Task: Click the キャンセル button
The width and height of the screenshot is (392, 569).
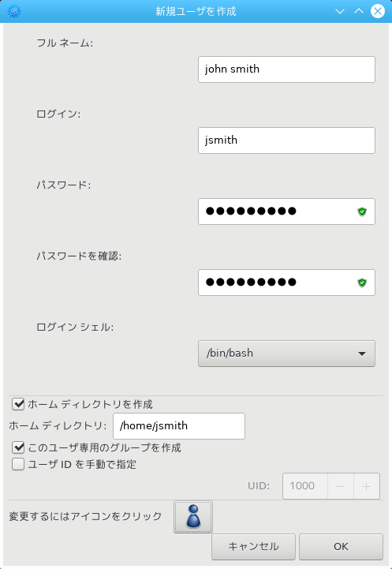Action: [x=253, y=547]
